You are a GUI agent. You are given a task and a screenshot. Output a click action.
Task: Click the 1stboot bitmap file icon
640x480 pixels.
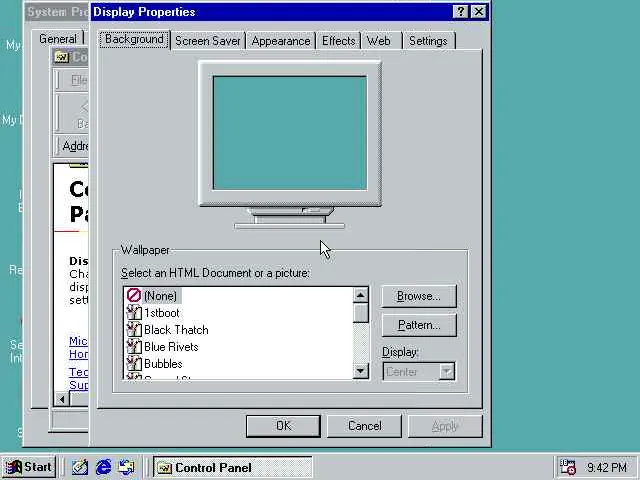(133, 313)
